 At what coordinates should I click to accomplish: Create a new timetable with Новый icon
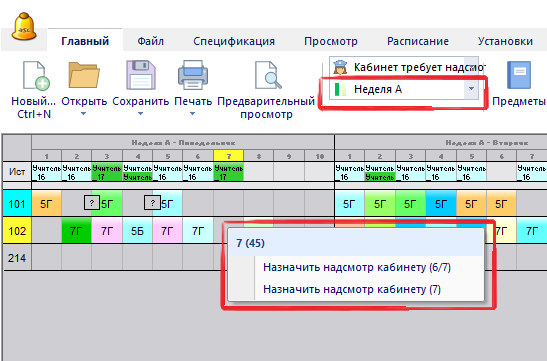tap(36, 75)
